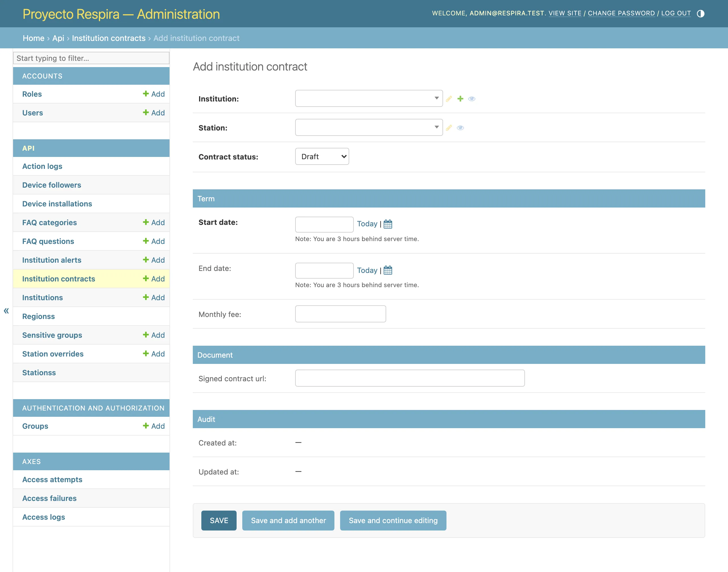Open the Institutions sidebar entry
This screenshot has width=728, height=572.
coord(42,297)
